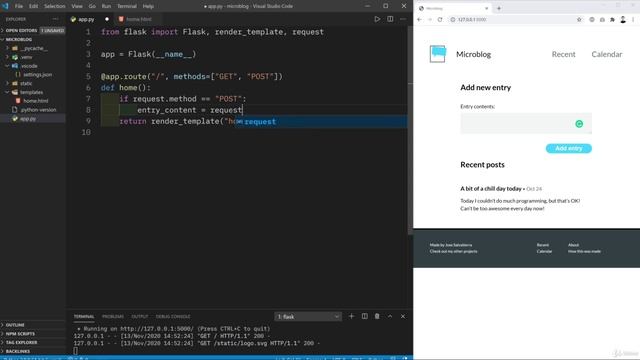Open the Edit menu
The width and height of the screenshot is (640, 360).
33,6
